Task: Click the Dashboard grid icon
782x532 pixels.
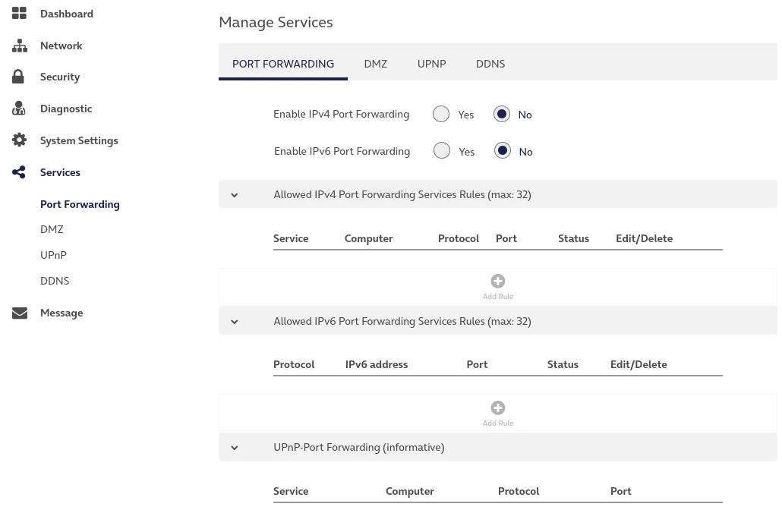Action: (19, 14)
